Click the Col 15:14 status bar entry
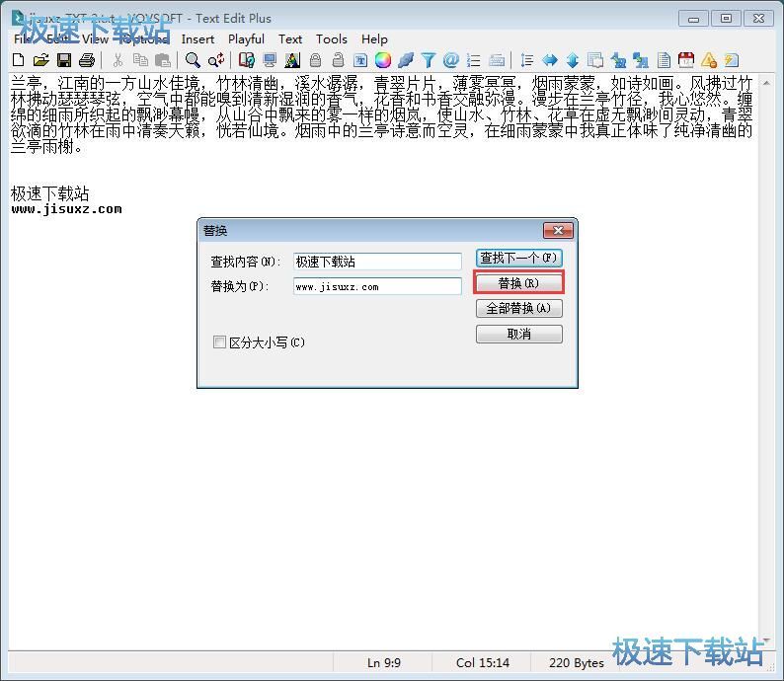This screenshot has width=784, height=681. [483, 662]
